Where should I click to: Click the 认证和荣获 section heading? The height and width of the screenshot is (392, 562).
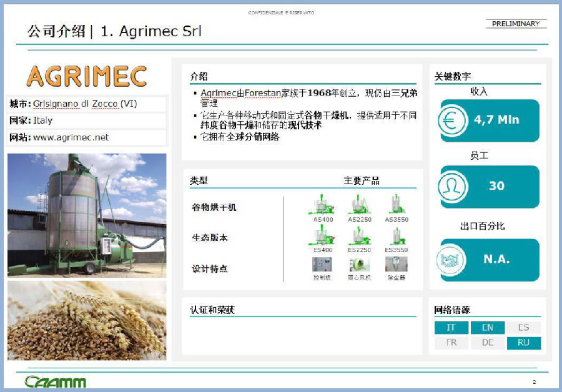[x=212, y=310]
